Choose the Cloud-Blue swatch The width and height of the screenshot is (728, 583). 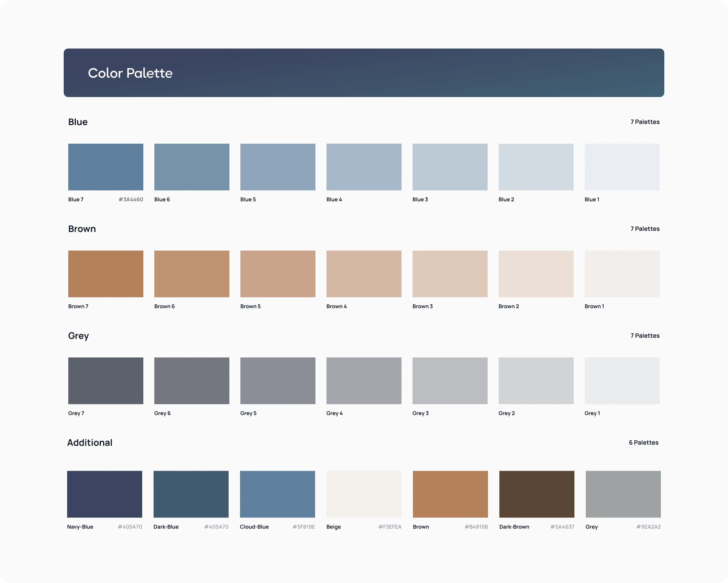[x=277, y=494]
